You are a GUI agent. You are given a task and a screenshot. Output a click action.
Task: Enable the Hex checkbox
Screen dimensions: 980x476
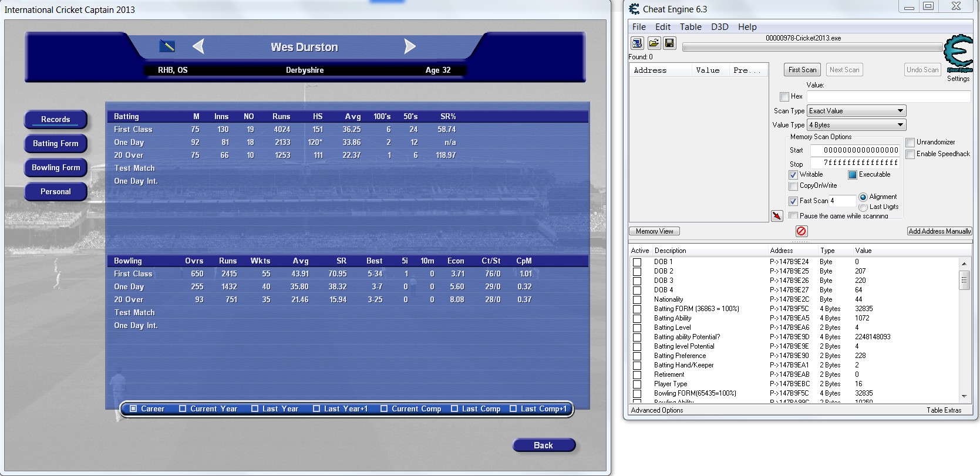(x=784, y=97)
